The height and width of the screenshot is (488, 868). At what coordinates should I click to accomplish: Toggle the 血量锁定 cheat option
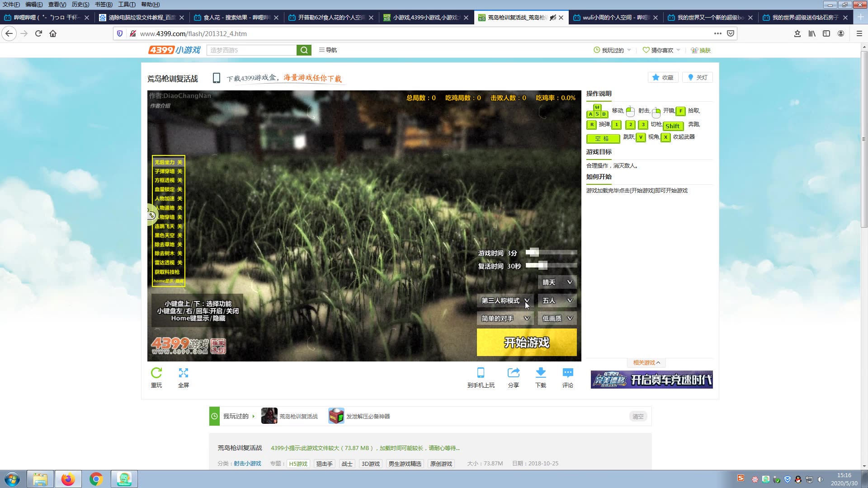pos(168,189)
